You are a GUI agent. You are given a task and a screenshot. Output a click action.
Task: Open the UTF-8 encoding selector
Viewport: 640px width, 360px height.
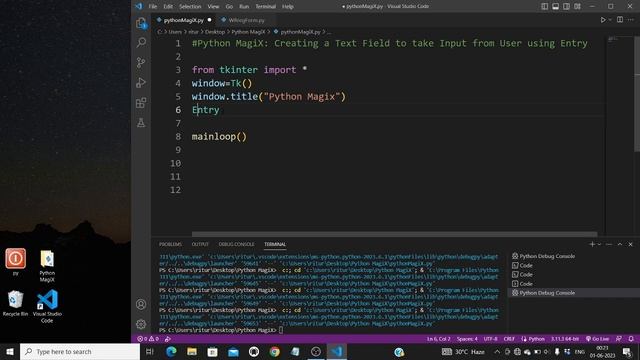[490, 339]
